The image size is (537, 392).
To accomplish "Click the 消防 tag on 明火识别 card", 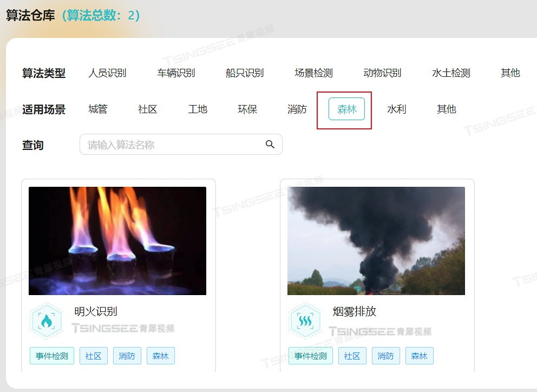I will (x=127, y=356).
